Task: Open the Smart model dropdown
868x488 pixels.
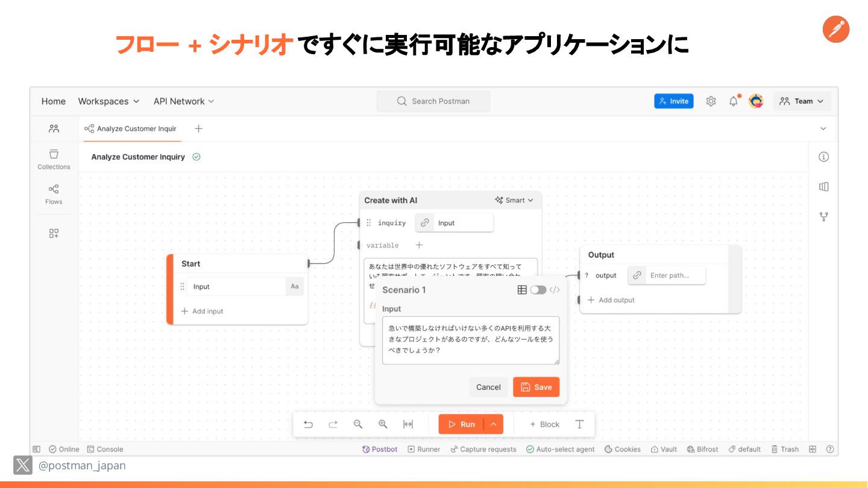Action: point(514,201)
